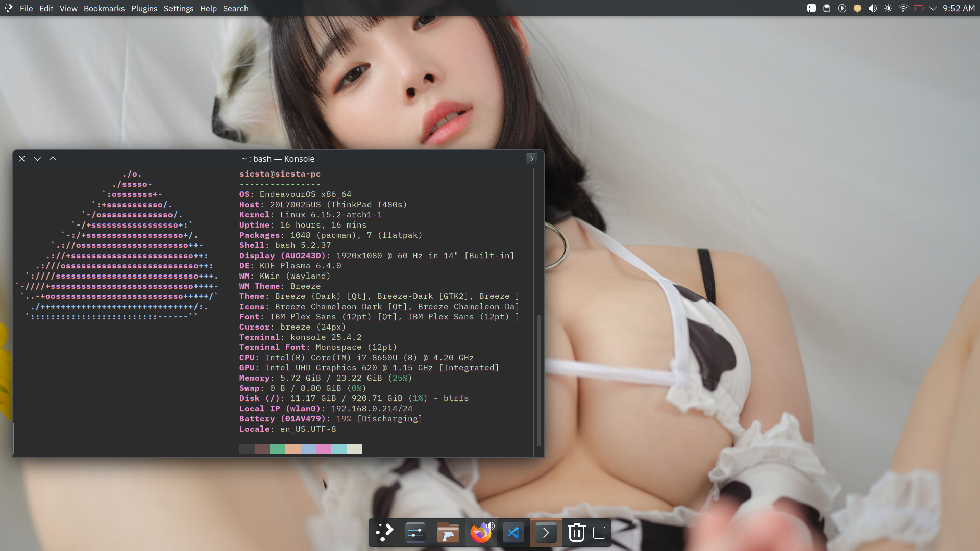980x551 pixels.
Task: Click the peach color block
Action: (x=293, y=449)
